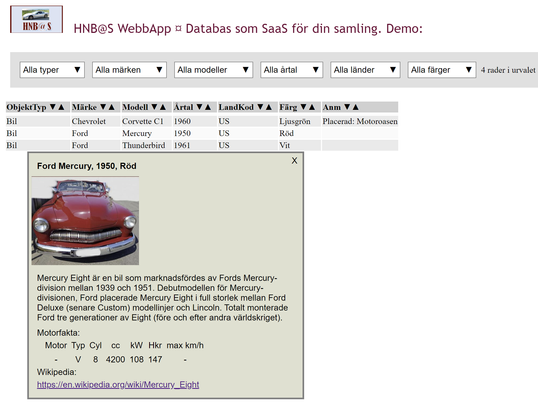Image resolution: width=538 pixels, height=403 pixels.
Task: Select the Chevrolet Corvette C1 row
Action: click(x=202, y=121)
